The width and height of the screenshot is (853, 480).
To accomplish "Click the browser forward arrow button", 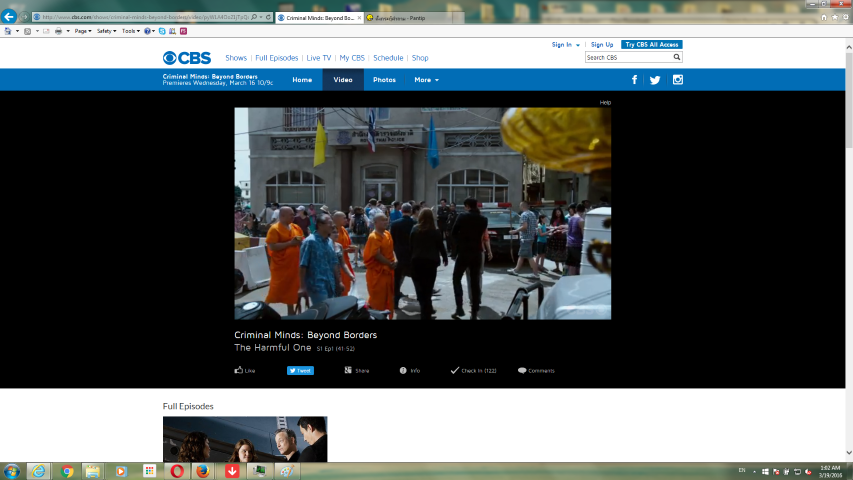I will (24, 17).
